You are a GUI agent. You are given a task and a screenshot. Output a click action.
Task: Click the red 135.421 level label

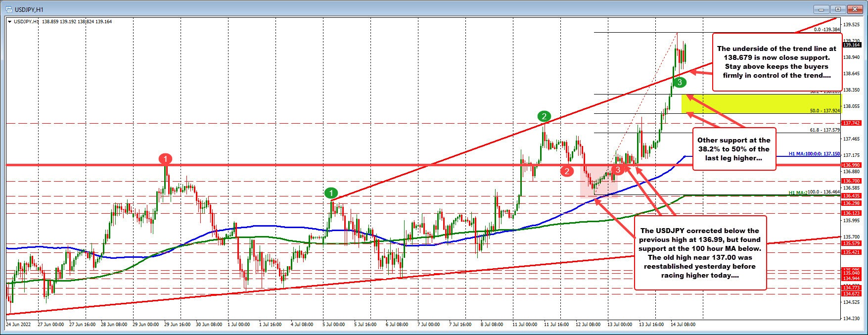pyautogui.click(x=852, y=252)
